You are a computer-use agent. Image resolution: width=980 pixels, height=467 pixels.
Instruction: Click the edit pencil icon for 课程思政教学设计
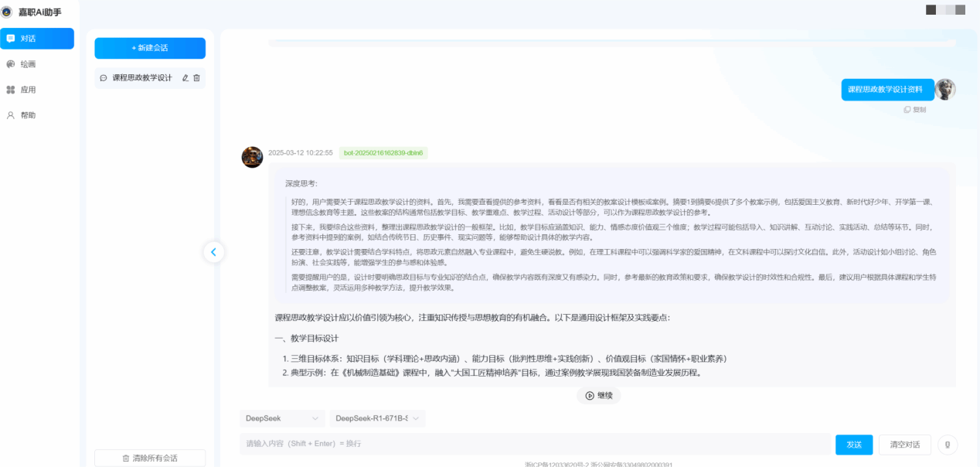185,78
